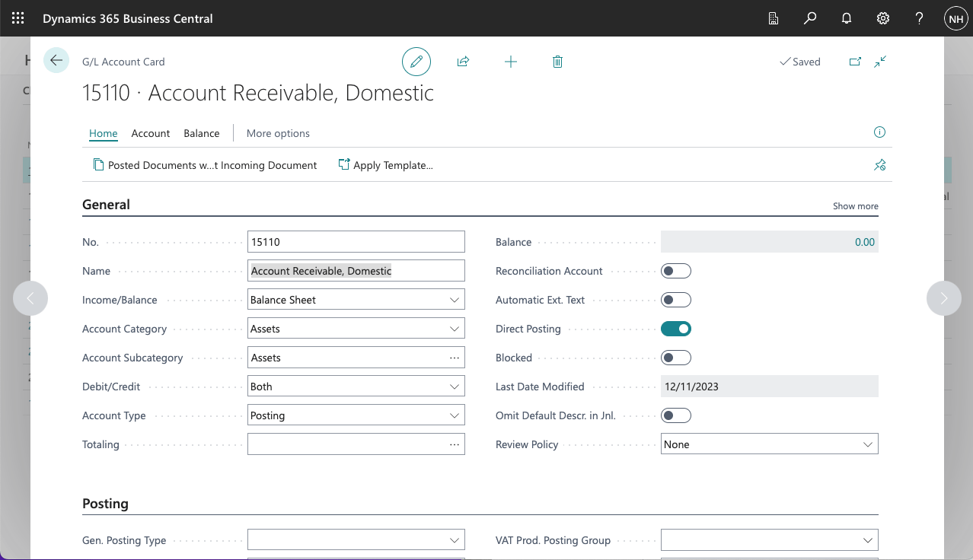The height and width of the screenshot is (560, 973).
Task: Open the settings gear icon
Action: 883,18
